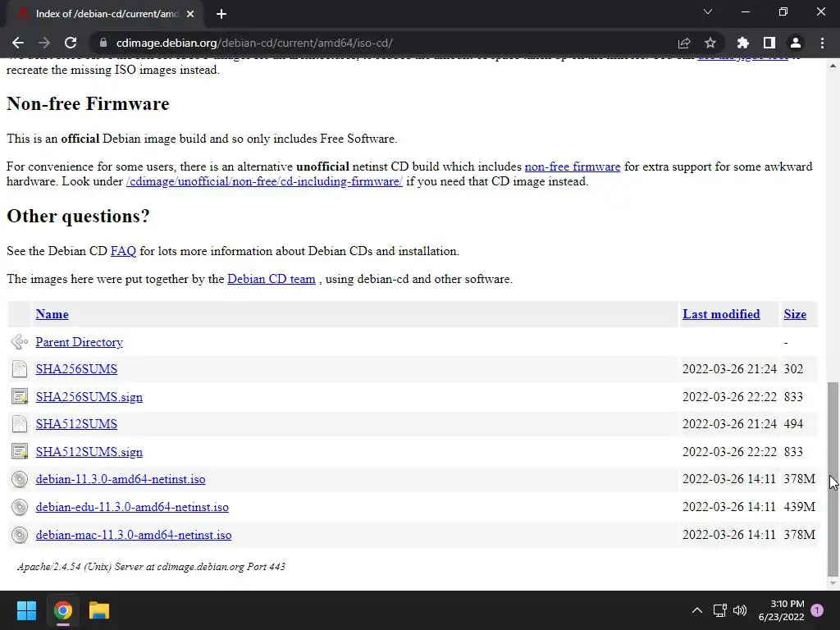Image resolution: width=840 pixels, height=630 pixels.
Task: Click the Apache server footer text
Action: (x=151, y=567)
